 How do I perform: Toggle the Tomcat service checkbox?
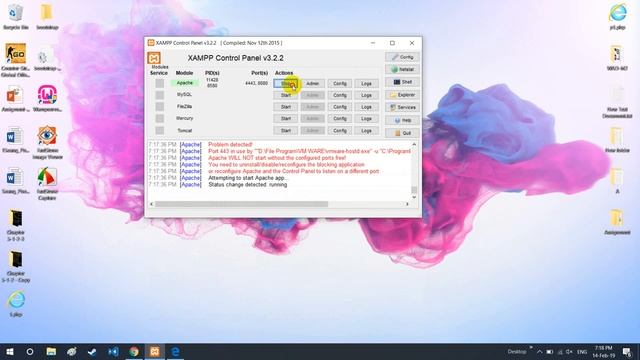tap(160, 130)
